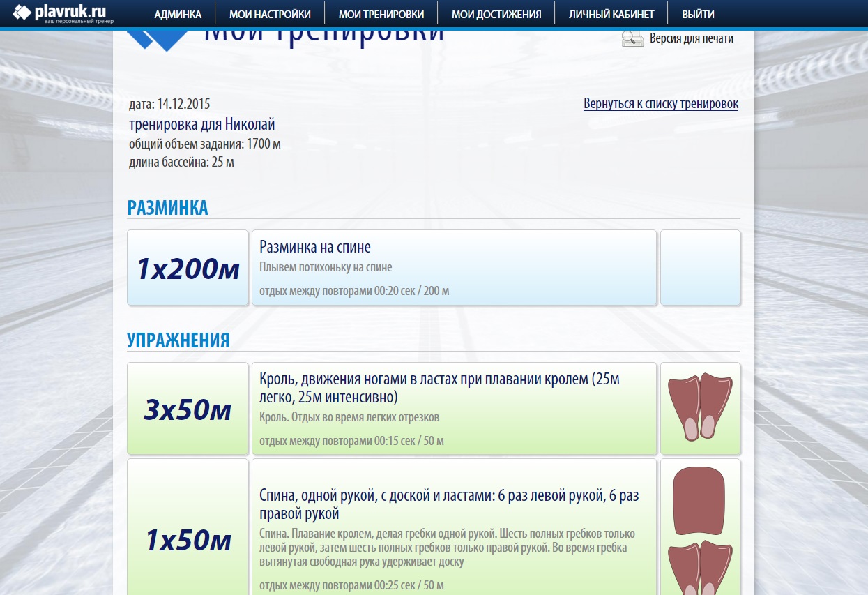868x595 pixels.
Task: Click the empty equipment box in warm-up row
Action: [700, 268]
